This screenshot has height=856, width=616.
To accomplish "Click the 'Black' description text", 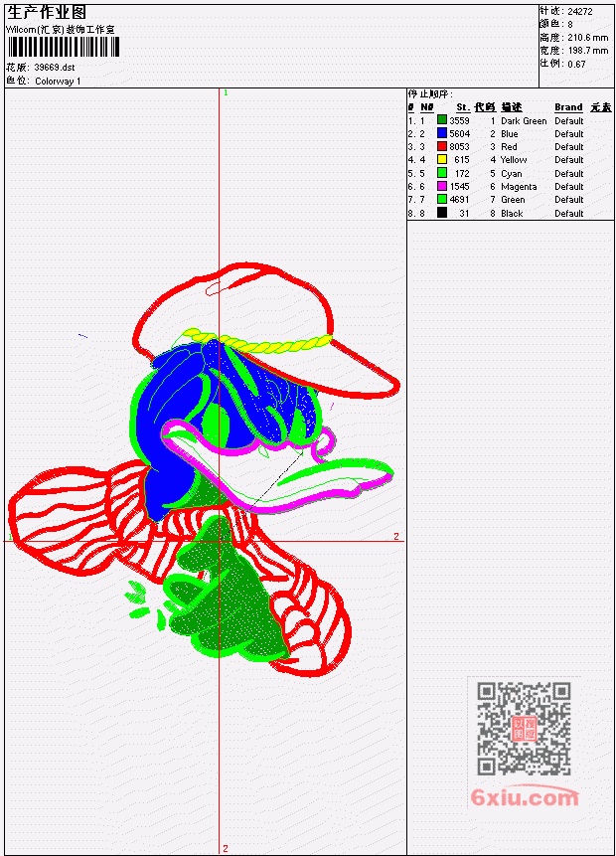I will click(x=512, y=214).
